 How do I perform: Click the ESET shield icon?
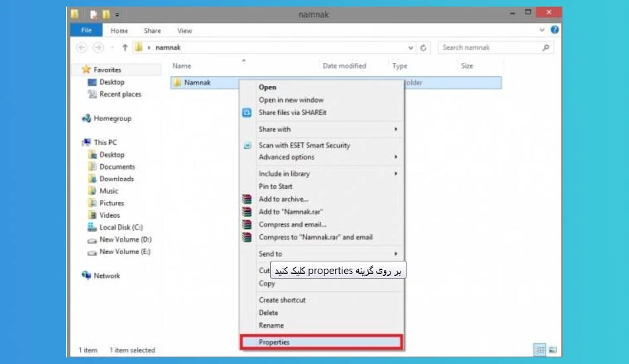(248, 146)
